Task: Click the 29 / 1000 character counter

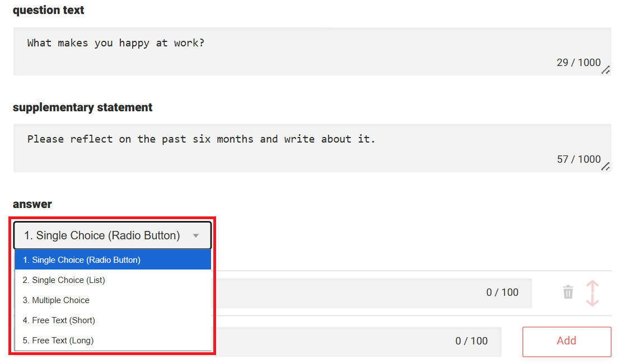Action: click(x=578, y=63)
